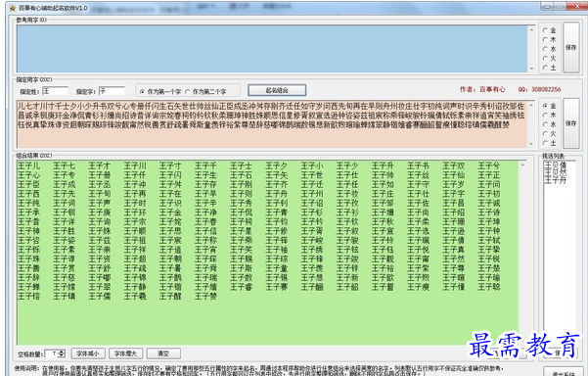588x376 pixels.
Task: Select the 火 radio in 参考用字 section
Action: (x=549, y=58)
